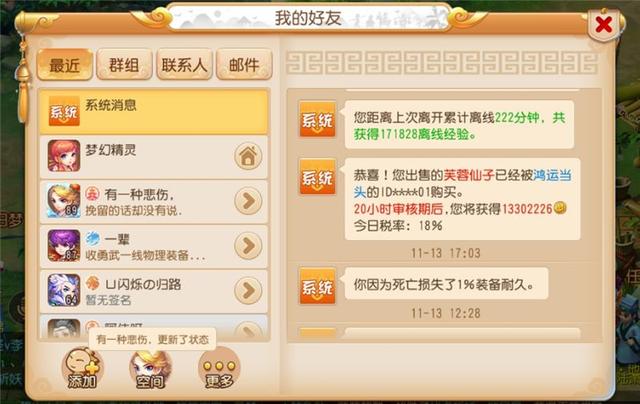Image resolution: width=640 pixels, height=404 pixels.
Task: Switch to the 群组 tab
Action: pyautogui.click(x=124, y=64)
